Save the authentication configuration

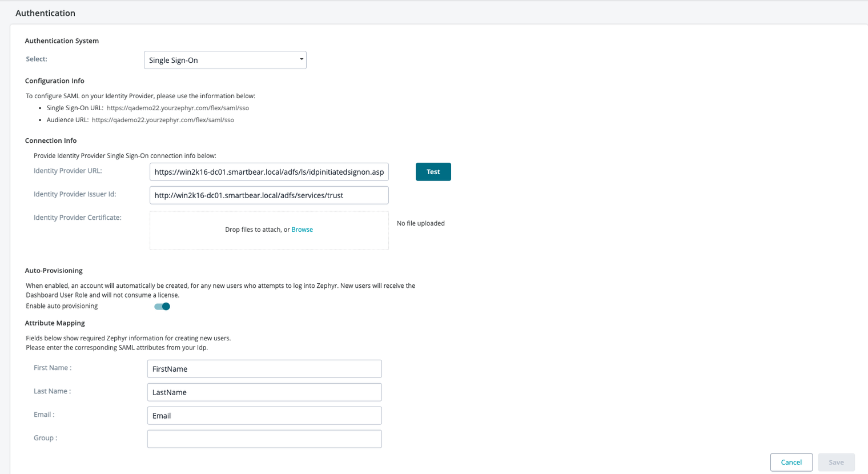click(836, 462)
